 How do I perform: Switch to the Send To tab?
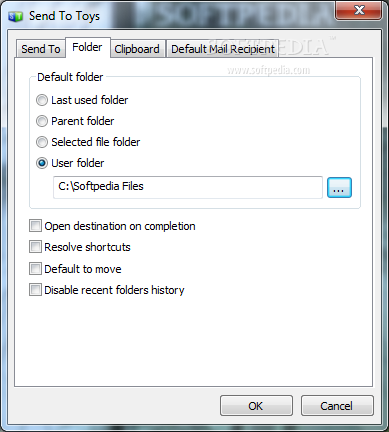41,49
